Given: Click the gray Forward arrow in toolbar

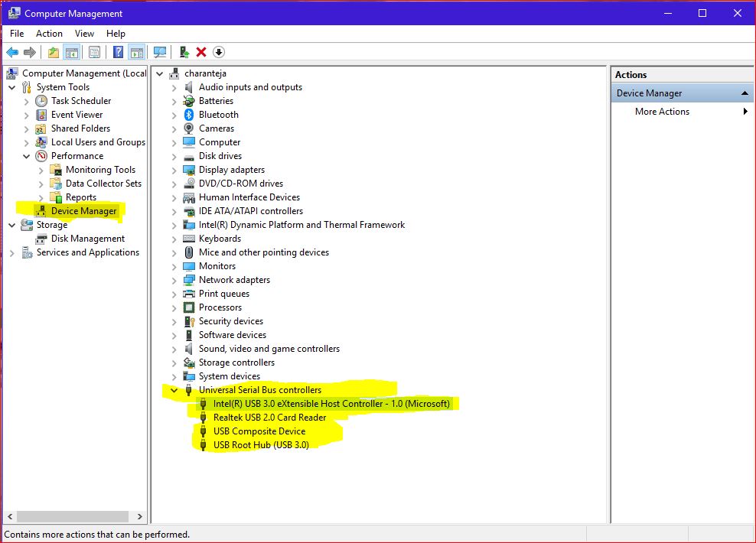Looking at the screenshot, I should 30,52.
